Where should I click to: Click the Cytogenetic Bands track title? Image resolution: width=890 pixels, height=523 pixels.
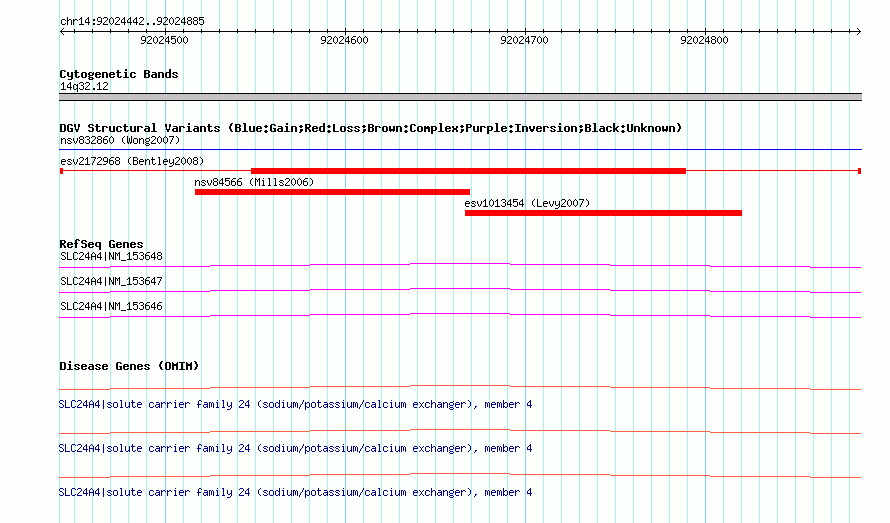tap(119, 74)
